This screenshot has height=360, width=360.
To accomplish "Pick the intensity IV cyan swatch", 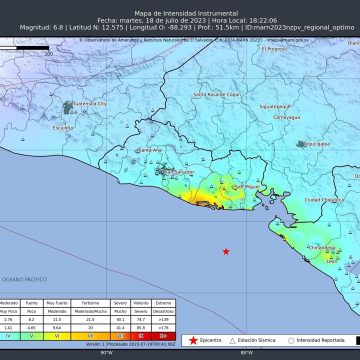I will [x=9, y=336].
